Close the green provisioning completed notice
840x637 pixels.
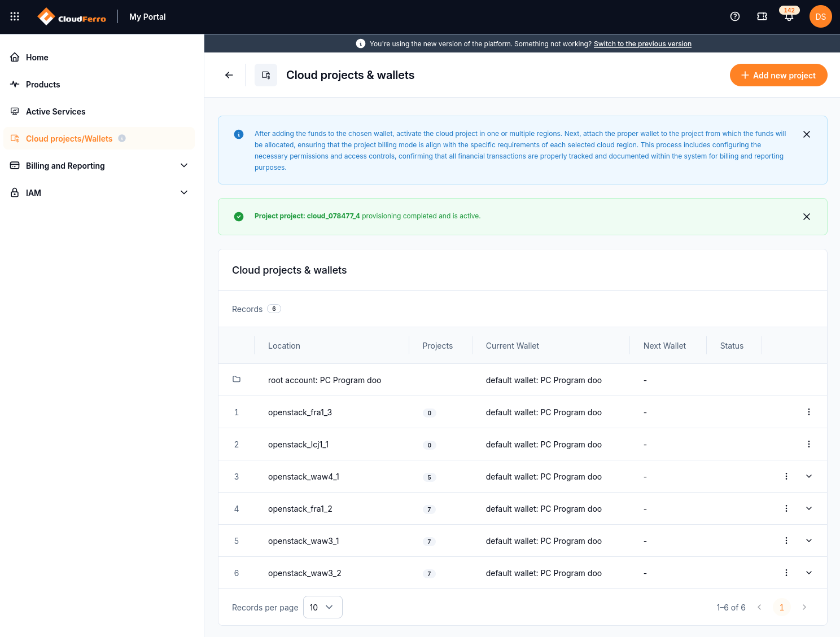click(x=807, y=217)
